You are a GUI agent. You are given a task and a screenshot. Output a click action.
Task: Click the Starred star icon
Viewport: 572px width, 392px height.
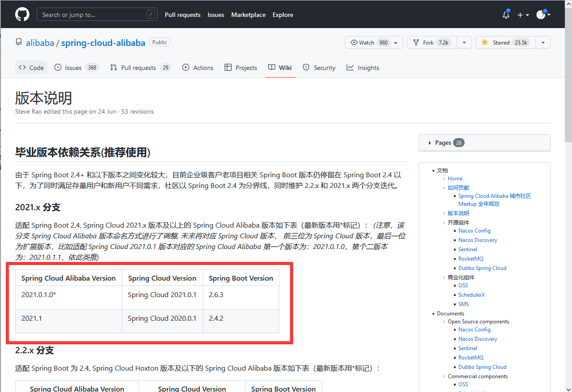485,42
